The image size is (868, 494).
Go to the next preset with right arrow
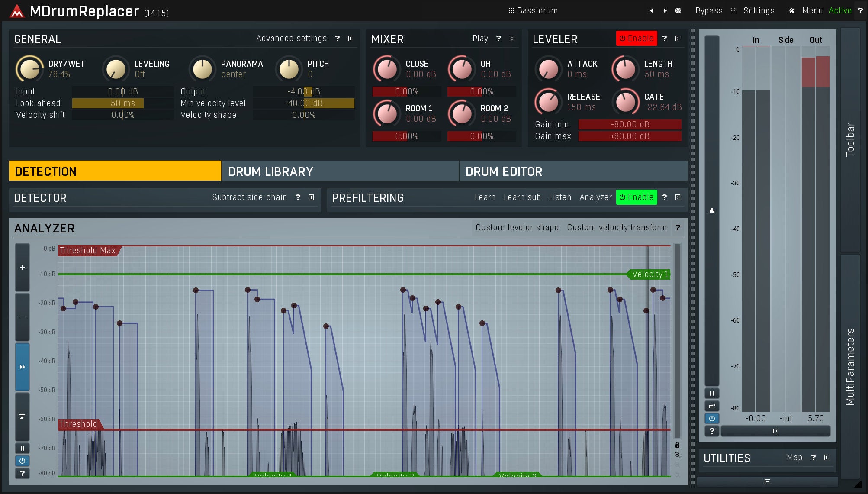click(665, 11)
